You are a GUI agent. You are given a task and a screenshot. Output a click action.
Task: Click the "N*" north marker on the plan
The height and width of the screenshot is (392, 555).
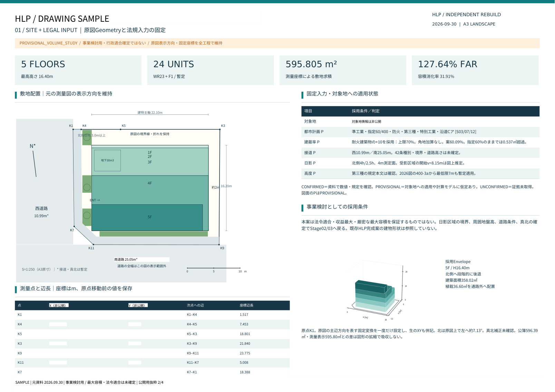click(x=32, y=146)
